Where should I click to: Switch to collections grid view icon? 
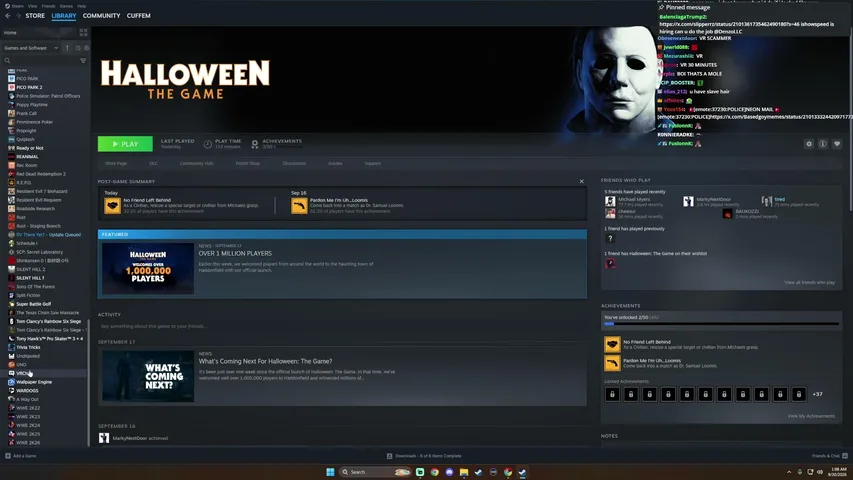point(83,33)
